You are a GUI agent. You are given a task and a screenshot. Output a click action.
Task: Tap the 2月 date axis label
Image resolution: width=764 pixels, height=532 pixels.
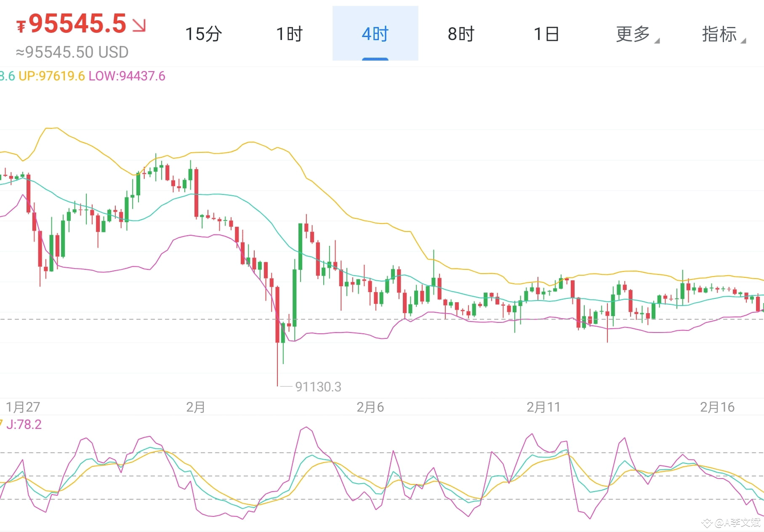(x=195, y=407)
